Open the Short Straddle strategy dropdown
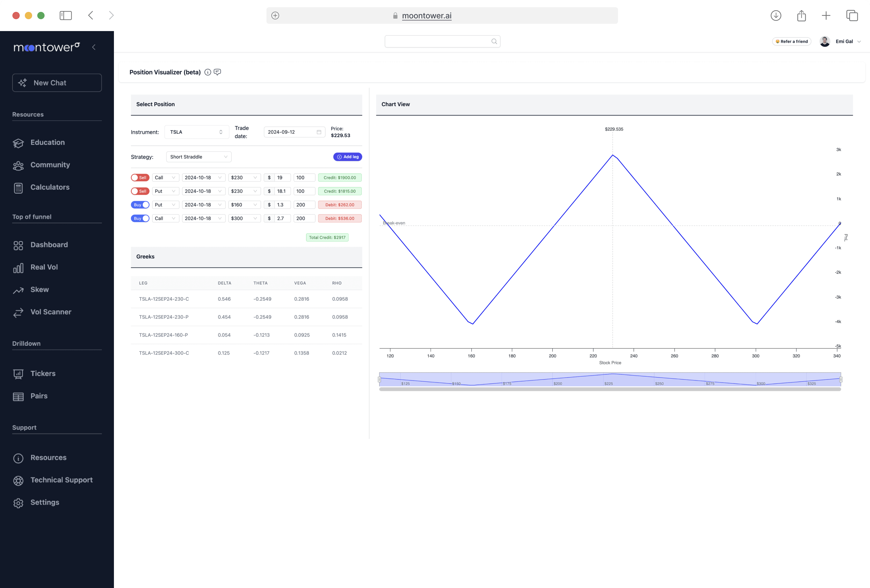 pyautogui.click(x=198, y=157)
